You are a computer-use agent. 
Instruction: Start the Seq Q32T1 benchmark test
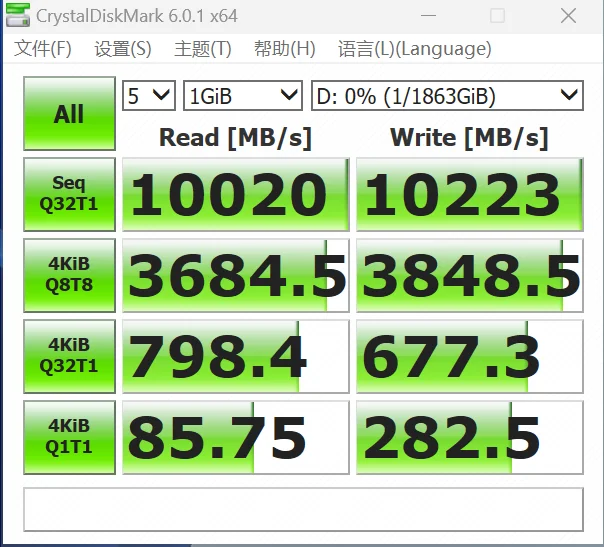click(x=69, y=194)
